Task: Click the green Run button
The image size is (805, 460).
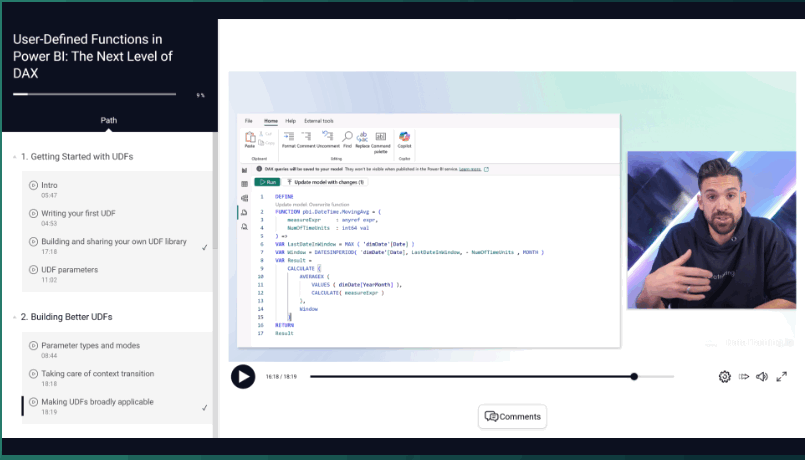Action: click(267, 182)
